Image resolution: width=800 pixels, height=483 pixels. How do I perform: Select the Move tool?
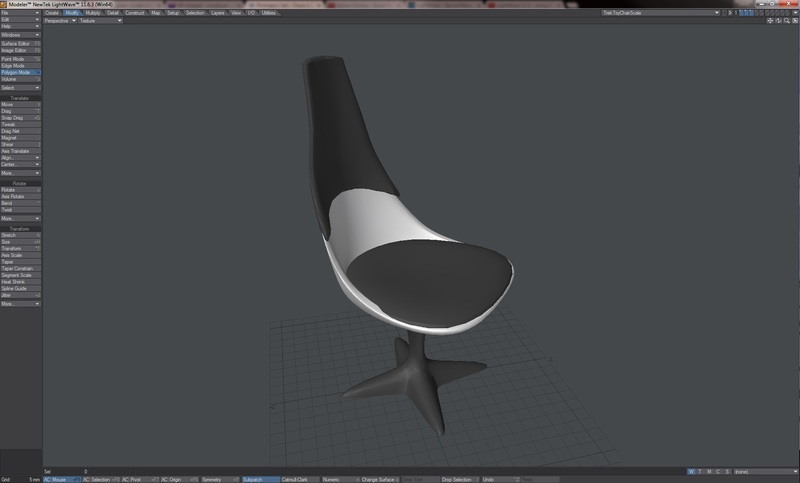[20, 105]
